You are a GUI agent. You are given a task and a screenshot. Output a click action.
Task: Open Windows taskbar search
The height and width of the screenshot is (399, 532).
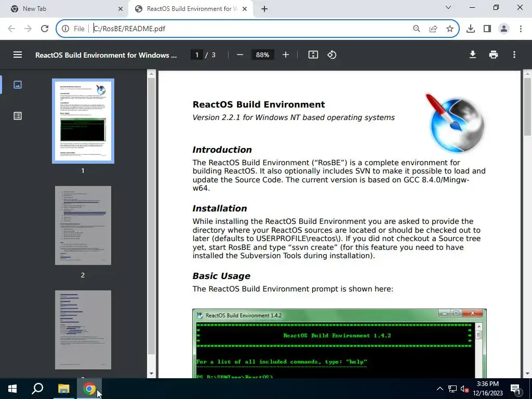click(37, 389)
